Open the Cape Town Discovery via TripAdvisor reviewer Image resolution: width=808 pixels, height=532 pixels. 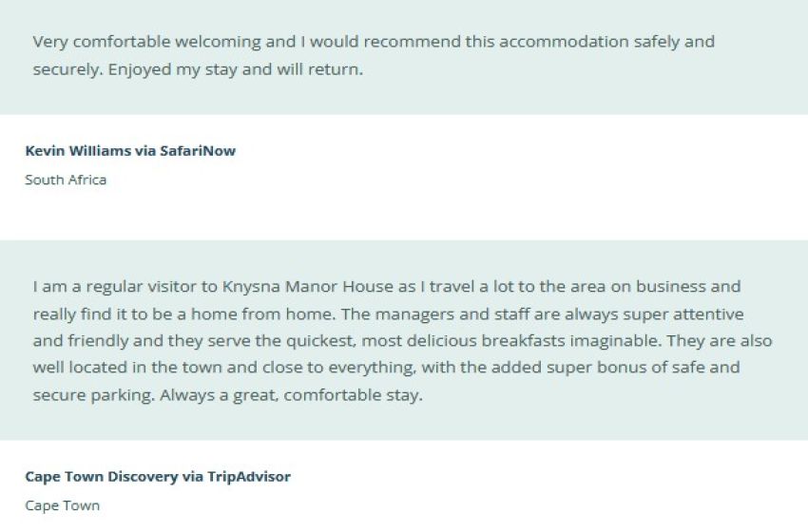pos(158,477)
